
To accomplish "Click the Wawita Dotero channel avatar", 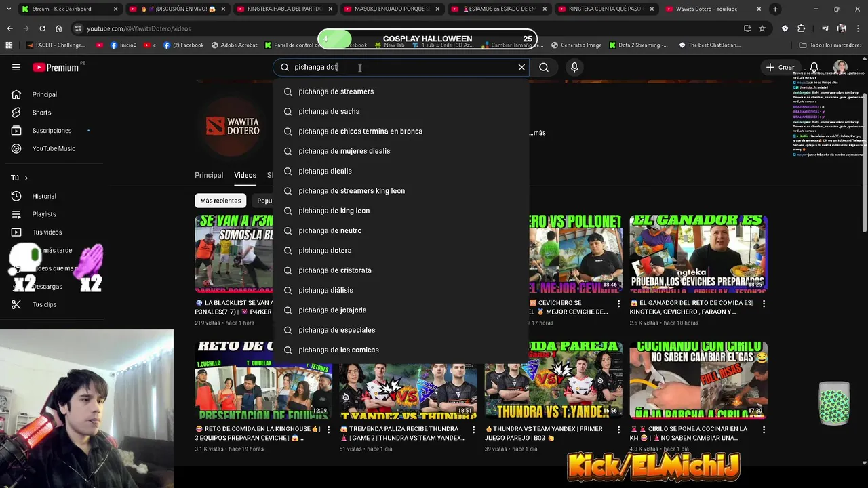I will click(x=233, y=126).
